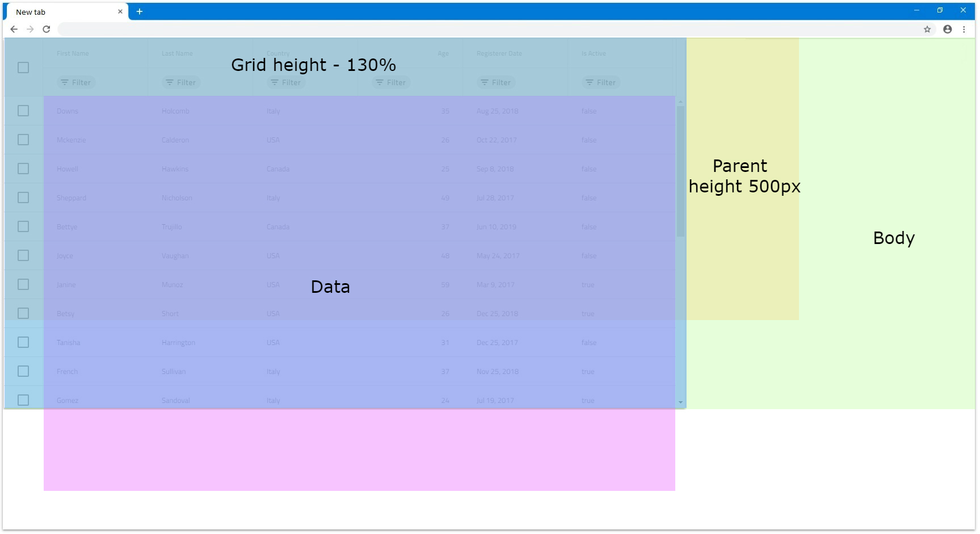Open the Country column Filter chip

click(x=286, y=82)
